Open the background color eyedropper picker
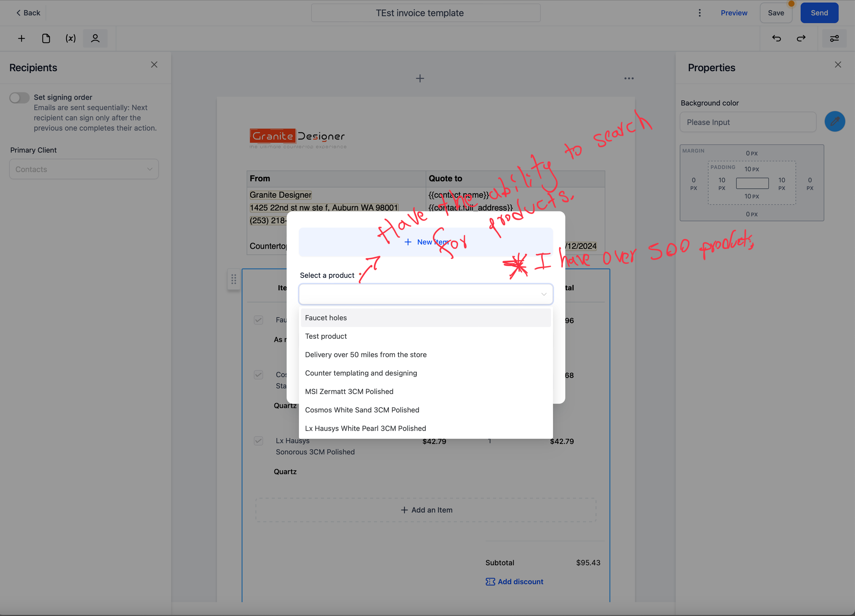 (x=835, y=122)
